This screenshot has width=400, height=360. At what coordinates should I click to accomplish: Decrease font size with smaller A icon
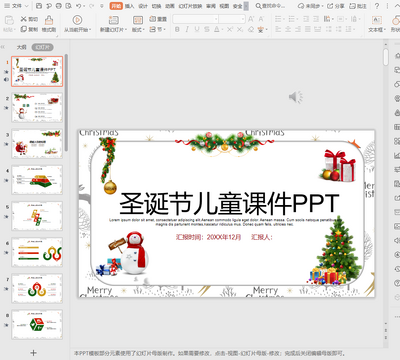click(261, 19)
